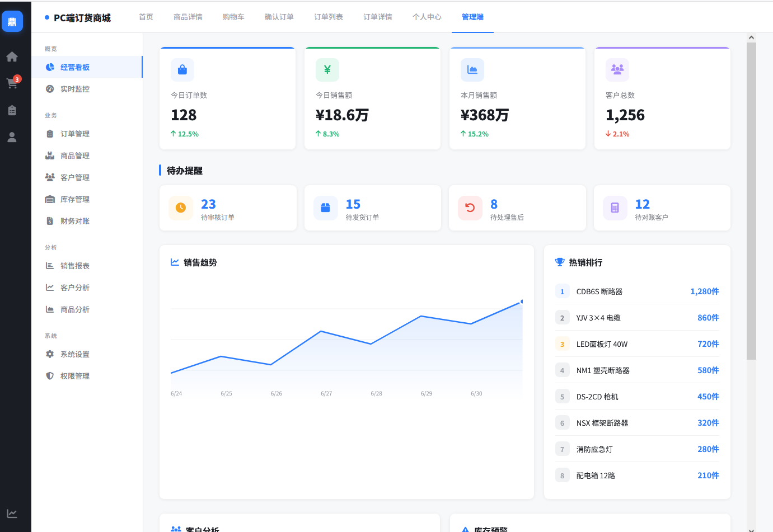Image resolution: width=773 pixels, height=532 pixels.
Task: Click the 商品分析 area chart icon
Action: tap(50, 309)
